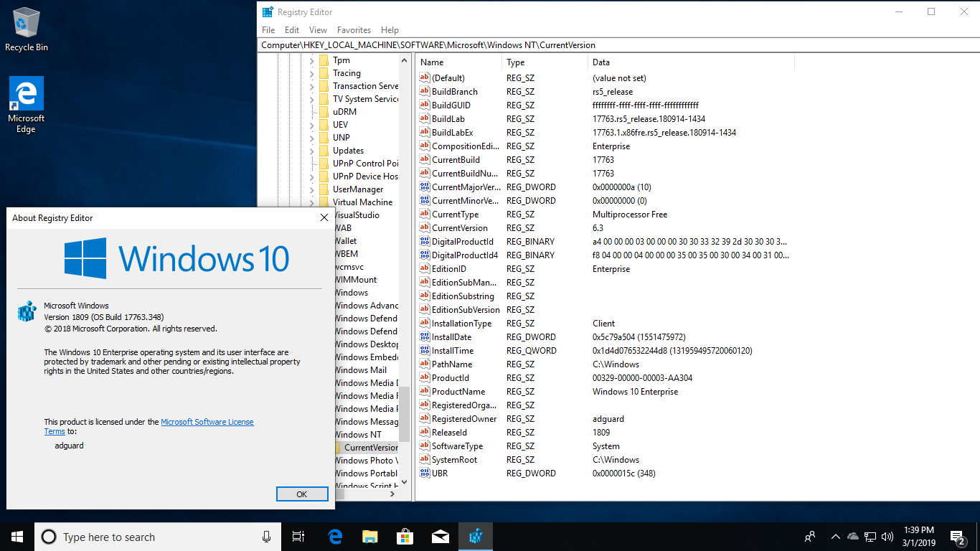Click the OneDrive cloud tray icon
The width and height of the screenshot is (980, 551).
pyautogui.click(x=853, y=537)
